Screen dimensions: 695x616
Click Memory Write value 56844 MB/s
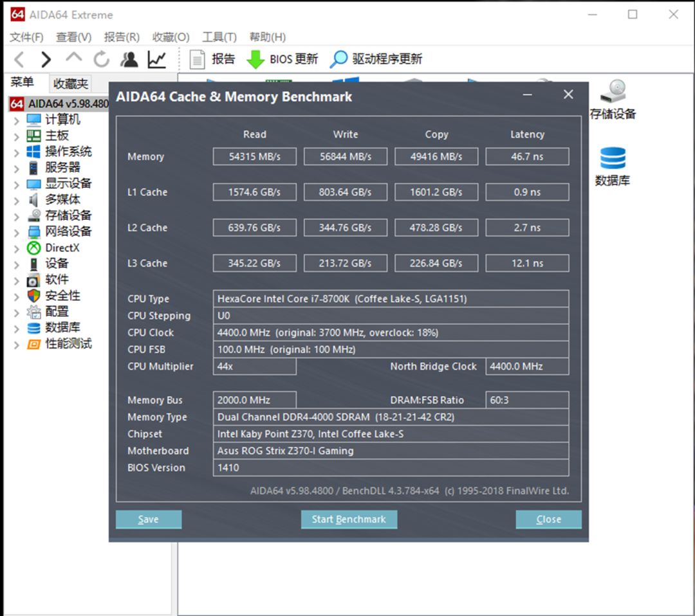pyautogui.click(x=346, y=156)
